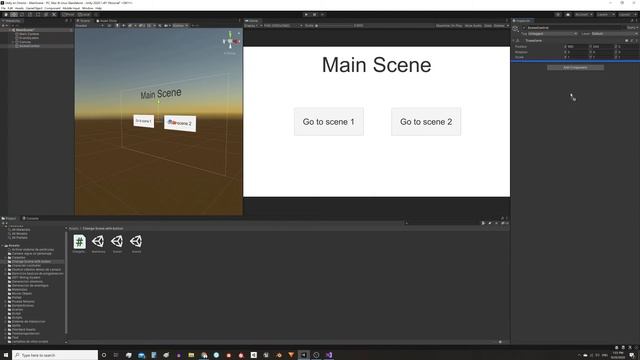This screenshot has height=360, width=640.
Task: Open the Free Aspect resolution dropdown
Action: pyautogui.click(x=282, y=26)
